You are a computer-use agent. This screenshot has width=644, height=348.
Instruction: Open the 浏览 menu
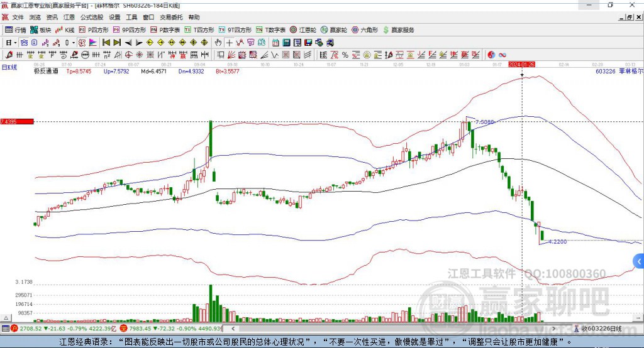pos(35,17)
